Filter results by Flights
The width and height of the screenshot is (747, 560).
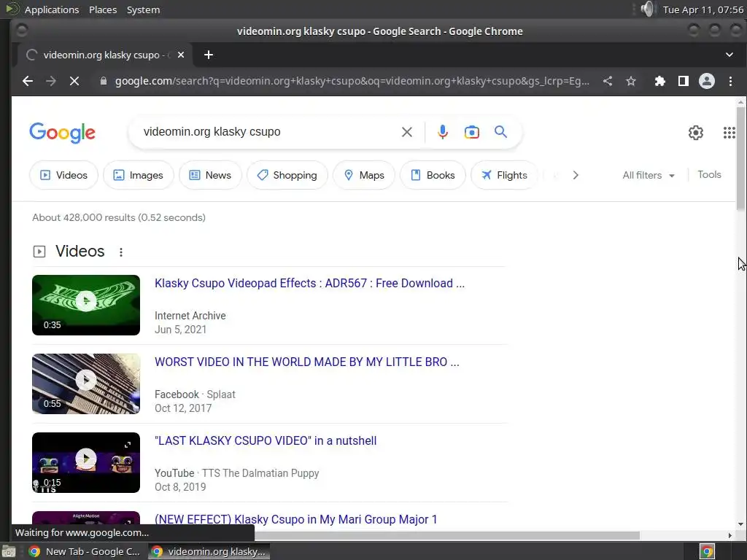click(504, 175)
